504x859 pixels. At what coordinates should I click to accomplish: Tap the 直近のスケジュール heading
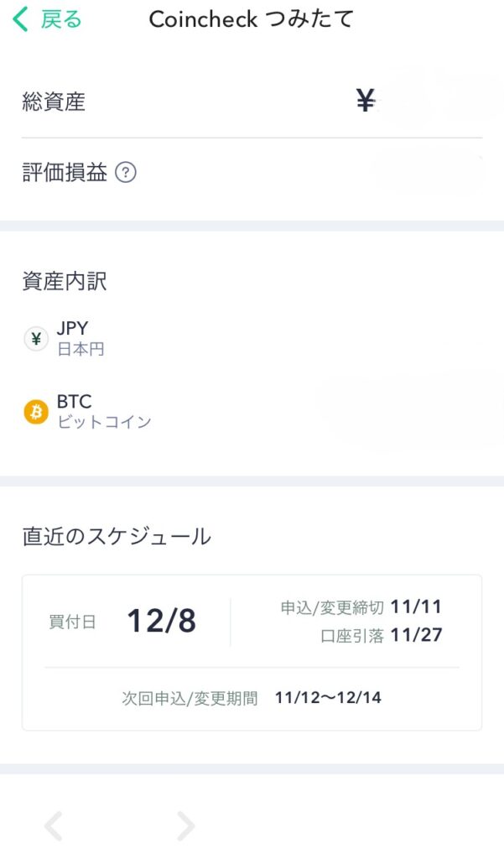point(117,536)
